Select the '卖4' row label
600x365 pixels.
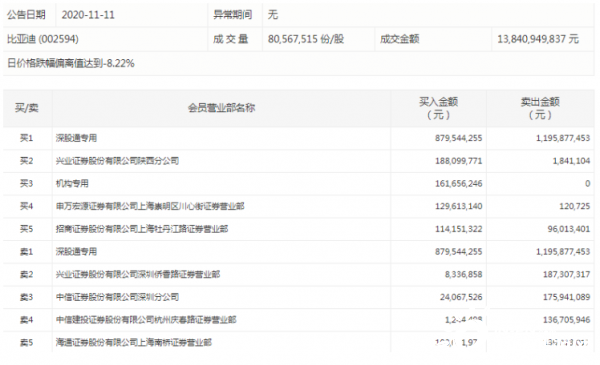(x=26, y=320)
